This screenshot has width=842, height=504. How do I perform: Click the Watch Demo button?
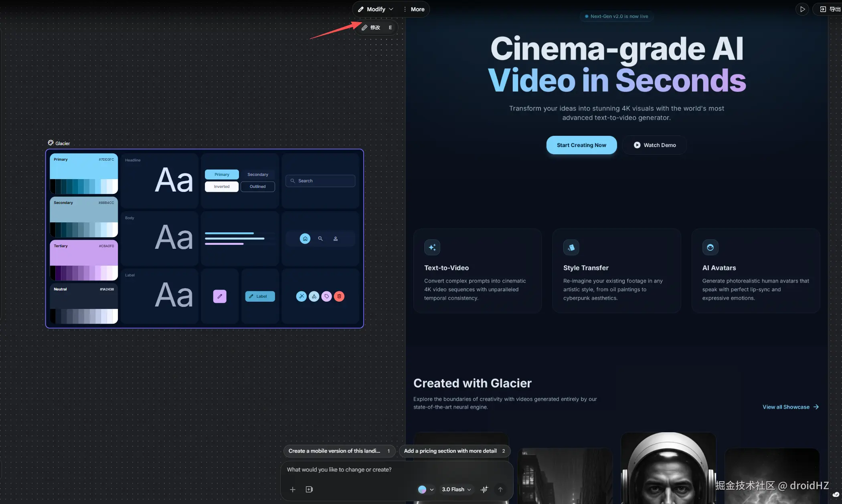tap(655, 145)
